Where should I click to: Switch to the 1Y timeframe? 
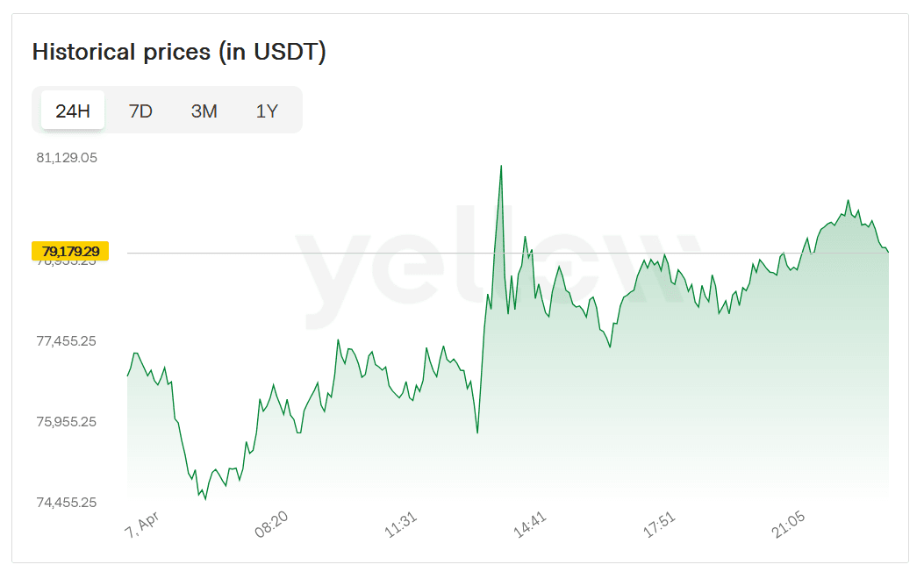click(x=268, y=111)
